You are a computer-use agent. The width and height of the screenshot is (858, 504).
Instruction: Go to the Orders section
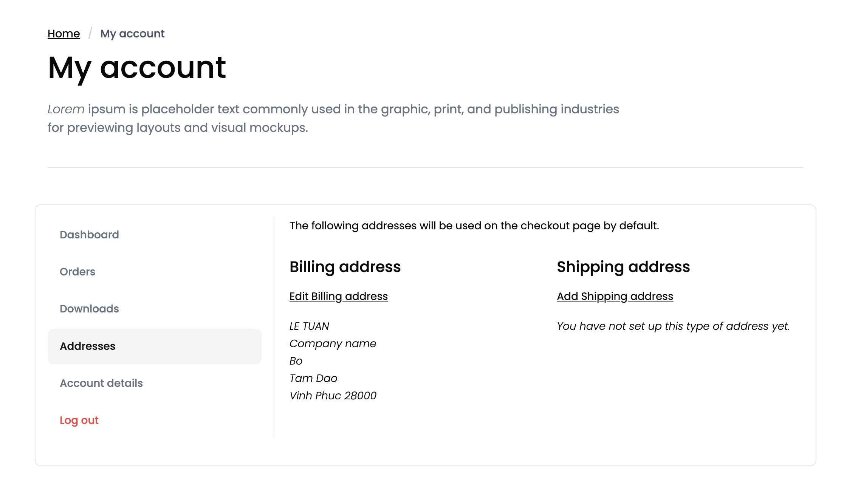tap(77, 272)
